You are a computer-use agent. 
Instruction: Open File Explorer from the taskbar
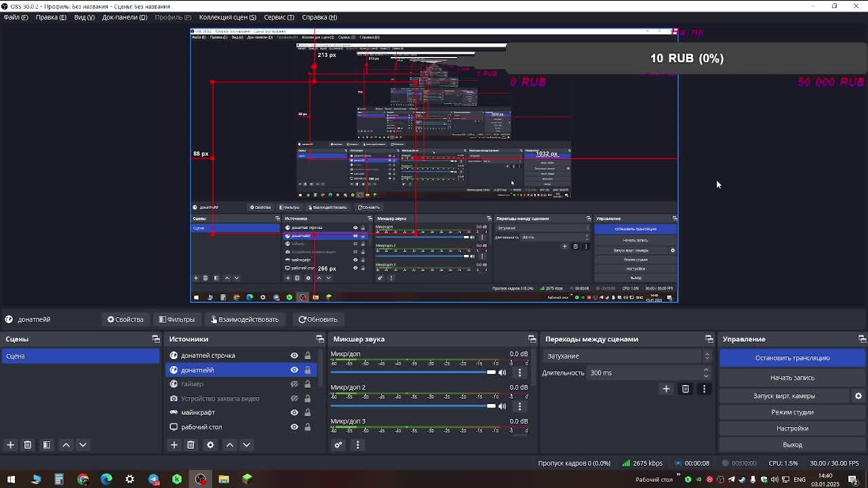(x=224, y=479)
